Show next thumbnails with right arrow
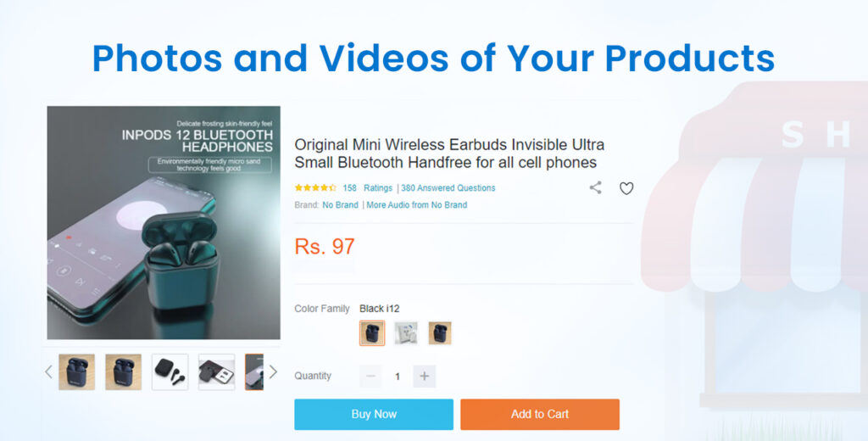Viewport: 868px width, 441px height. [x=273, y=371]
